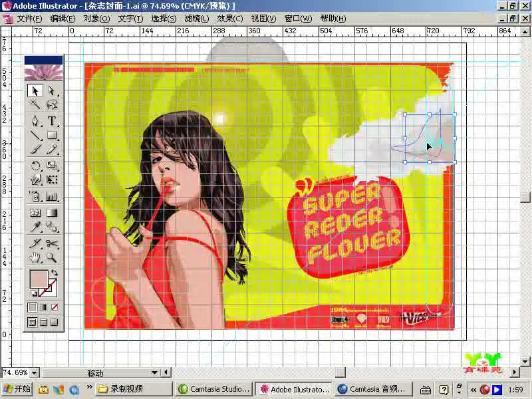Select the Pen tool
Viewport: 532px width, 399px height.
[x=35, y=121]
